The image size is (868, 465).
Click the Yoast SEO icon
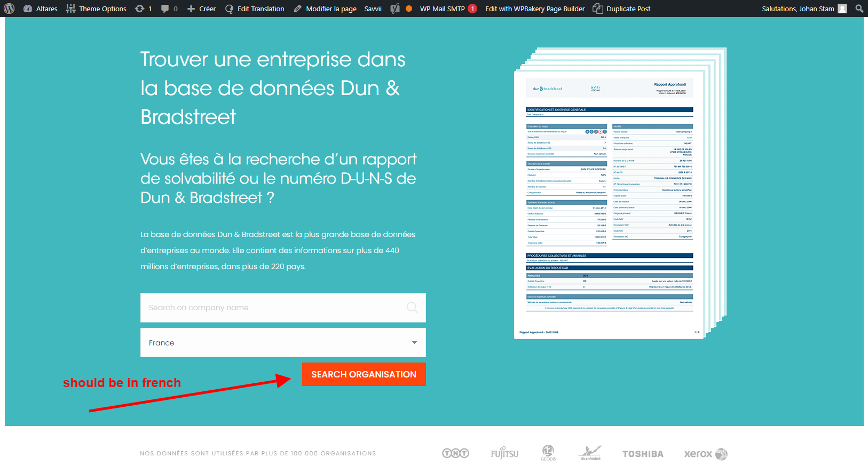tap(395, 9)
